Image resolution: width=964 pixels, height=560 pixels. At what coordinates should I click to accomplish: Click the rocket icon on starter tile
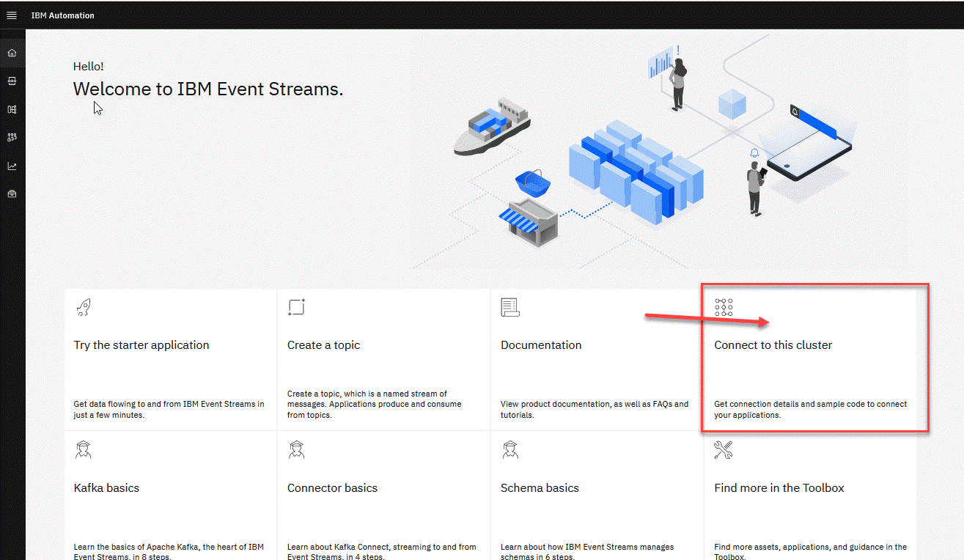tap(83, 308)
